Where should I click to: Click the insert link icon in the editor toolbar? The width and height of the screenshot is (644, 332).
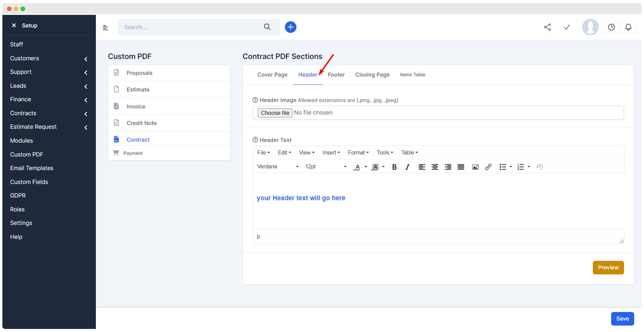(x=488, y=167)
